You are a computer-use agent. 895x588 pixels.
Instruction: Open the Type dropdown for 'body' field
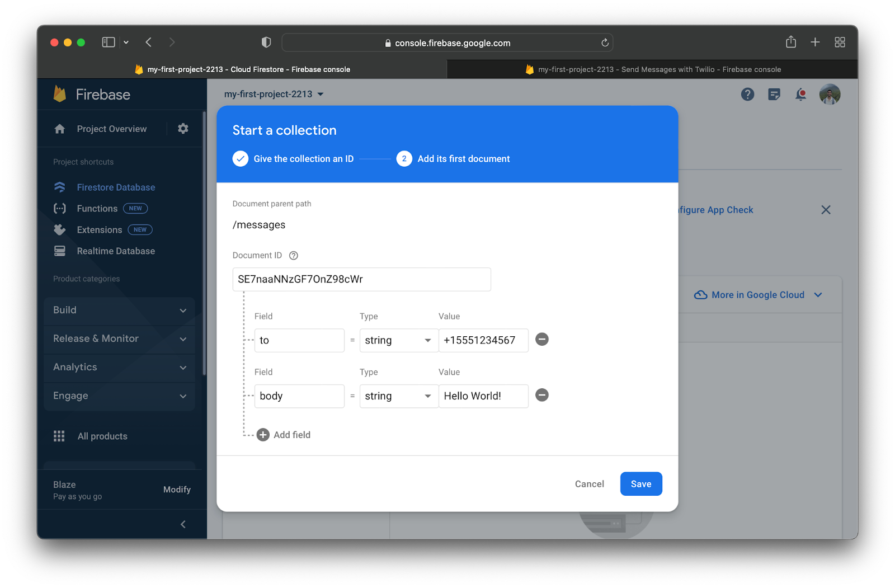click(x=399, y=396)
